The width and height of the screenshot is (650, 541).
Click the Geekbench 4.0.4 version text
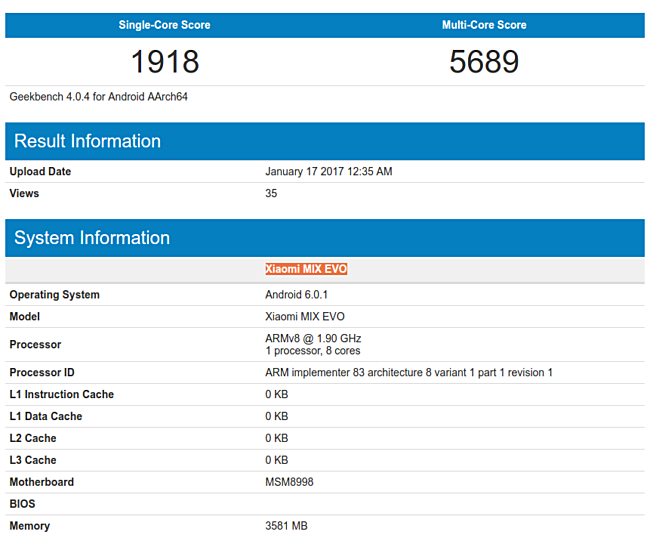99,97
